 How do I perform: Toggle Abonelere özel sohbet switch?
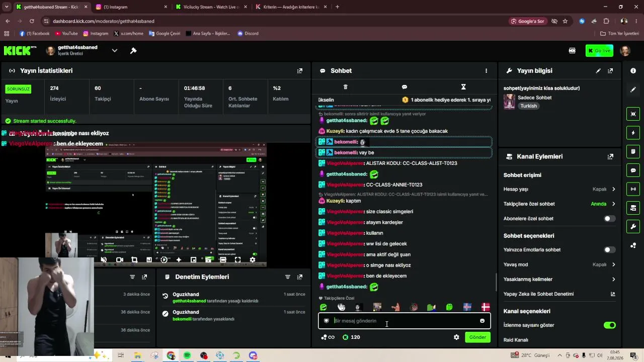pyautogui.click(x=609, y=219)
